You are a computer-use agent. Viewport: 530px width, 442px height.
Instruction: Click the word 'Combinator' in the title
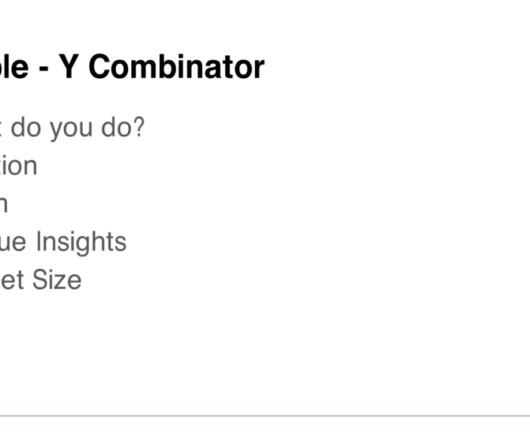tap(176, 67)
